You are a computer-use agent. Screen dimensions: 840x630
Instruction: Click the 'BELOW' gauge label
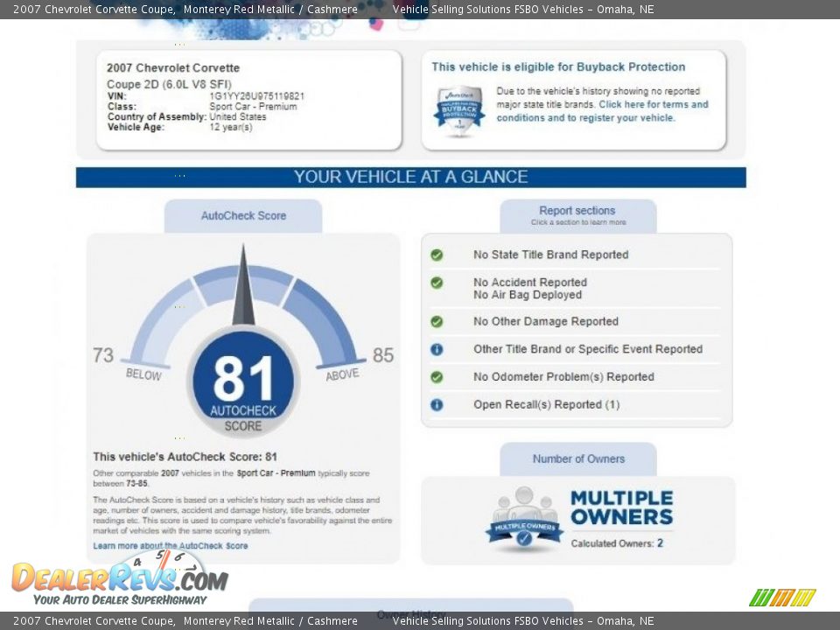[143, 374]
